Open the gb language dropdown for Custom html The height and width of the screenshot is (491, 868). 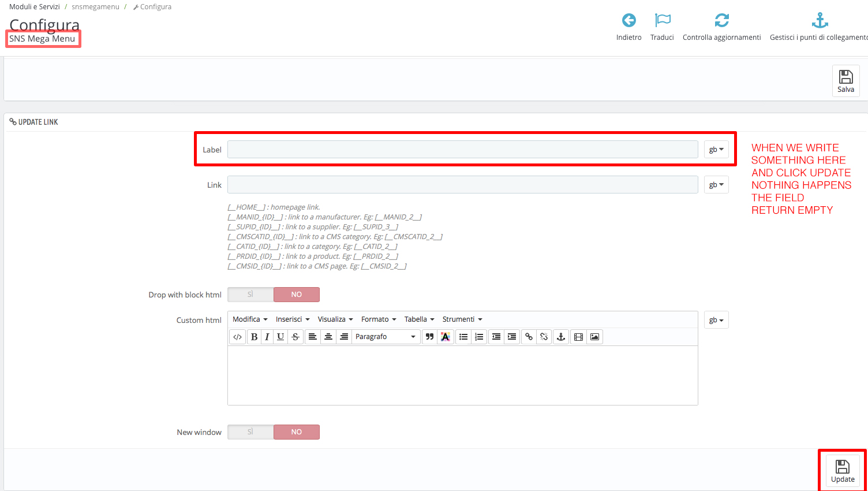[x=716, y=320]
